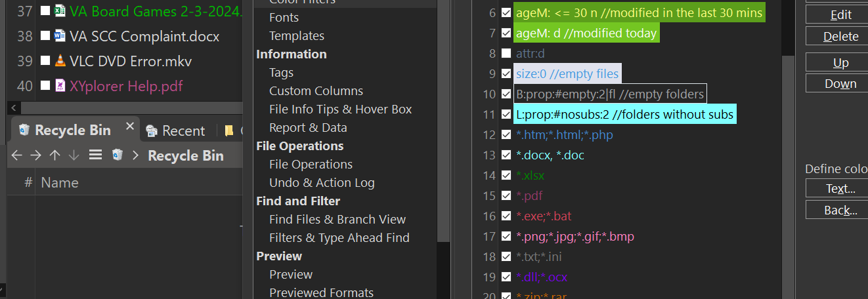Select the 'B:prop:#empty:2|fl' filter row
868x299 pixels.
pos(610,94)
